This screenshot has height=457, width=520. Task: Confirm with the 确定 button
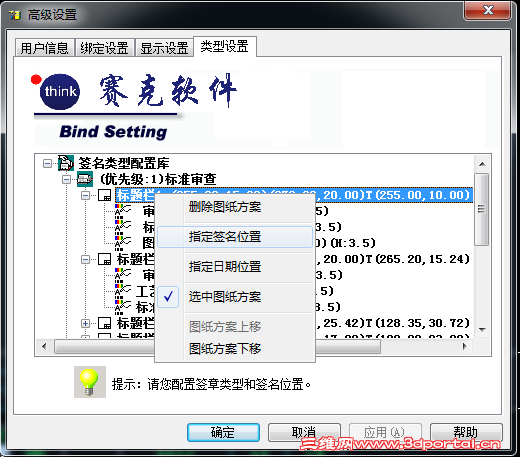pyautogui.click(x=223, y=432)
